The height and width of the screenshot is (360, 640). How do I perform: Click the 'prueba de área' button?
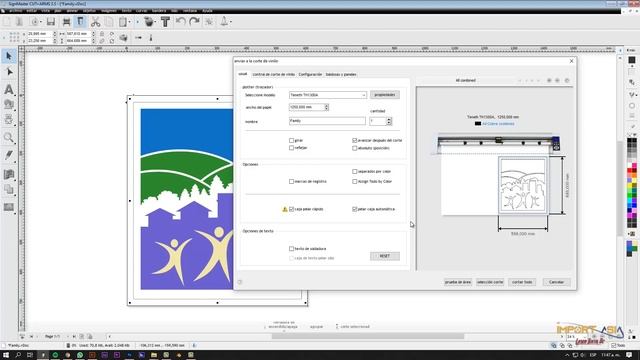coord(458,282)
